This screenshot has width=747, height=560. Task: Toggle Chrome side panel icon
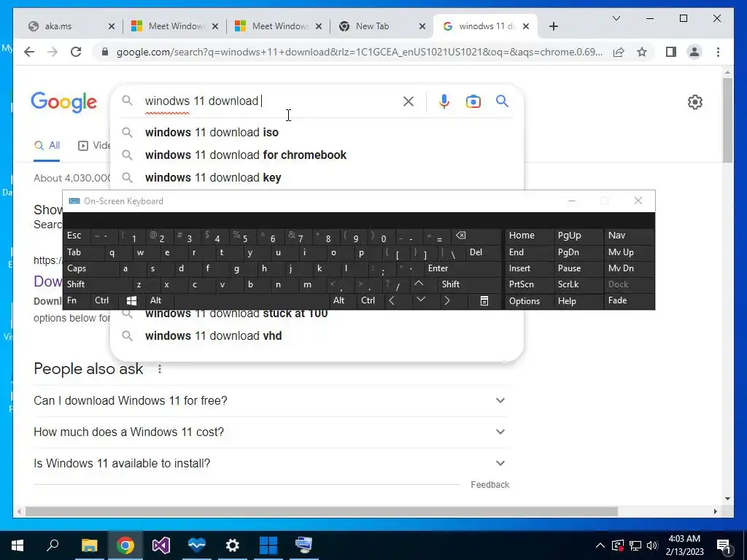[x=671, y=52]
